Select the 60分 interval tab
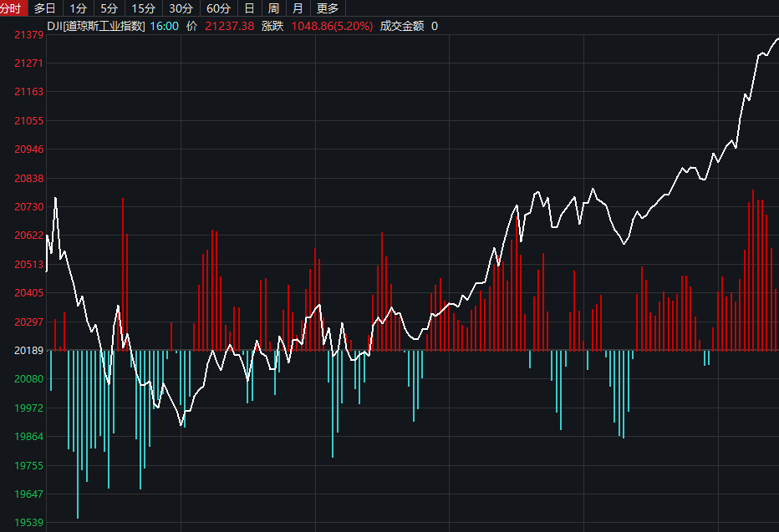The height and width of the screenshot is (532, 779). point(218,8)
